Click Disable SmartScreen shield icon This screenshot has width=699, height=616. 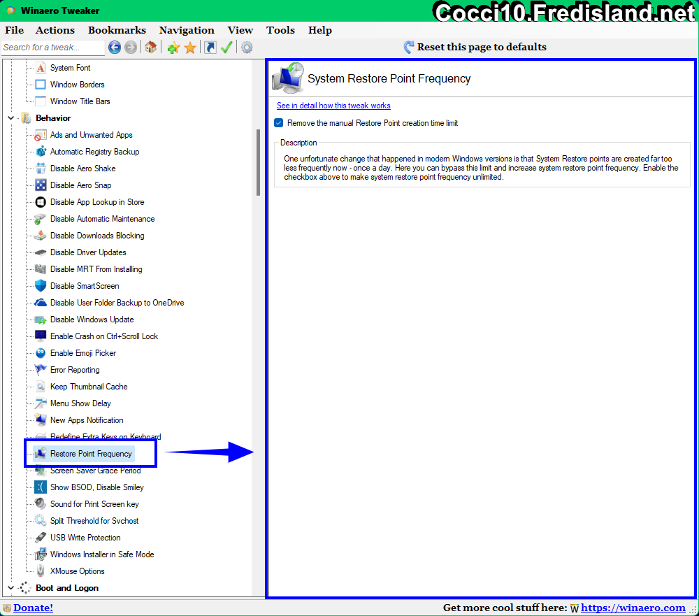pos(41,286)
